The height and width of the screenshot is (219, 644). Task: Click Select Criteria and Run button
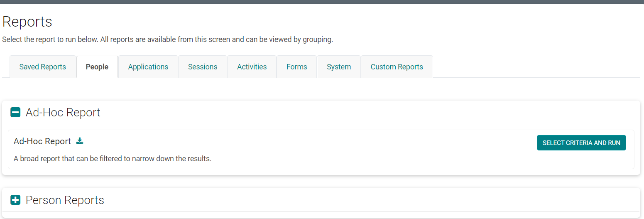(x=581, y=143)
